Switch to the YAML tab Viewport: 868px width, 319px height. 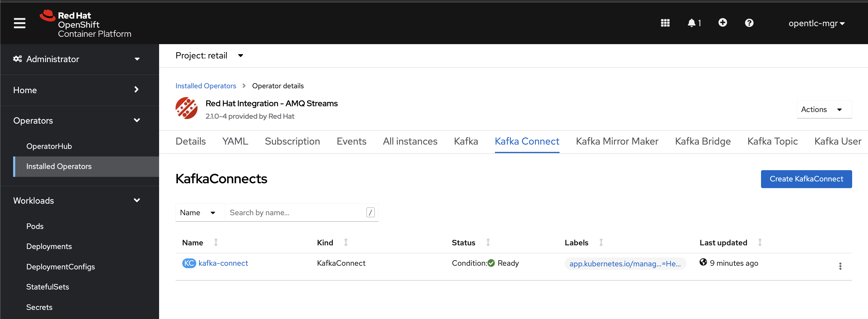coord(235,141)
